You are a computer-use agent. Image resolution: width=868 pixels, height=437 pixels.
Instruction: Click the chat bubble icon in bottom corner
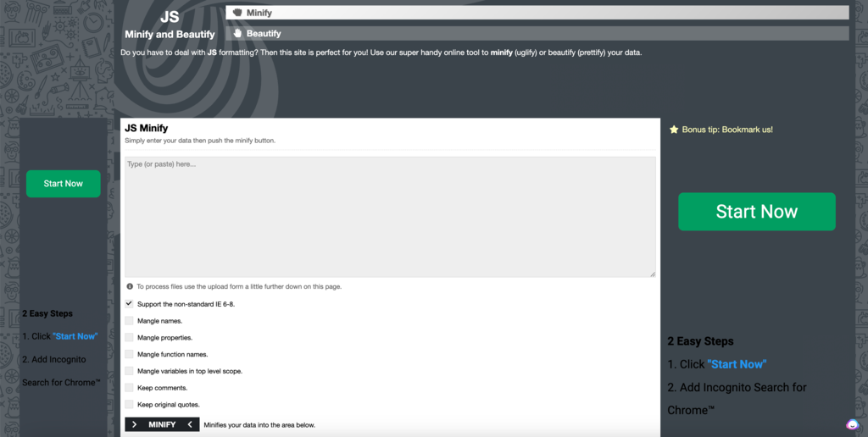tap(852, 424)
